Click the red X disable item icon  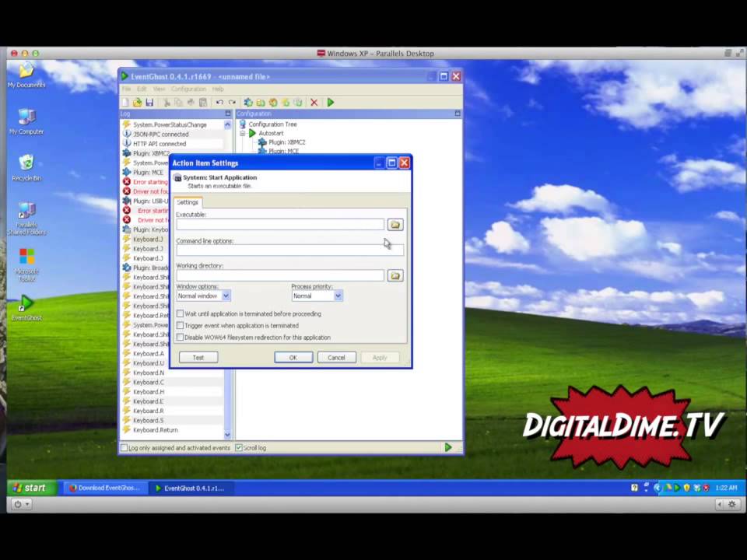[x=314, y=103]
